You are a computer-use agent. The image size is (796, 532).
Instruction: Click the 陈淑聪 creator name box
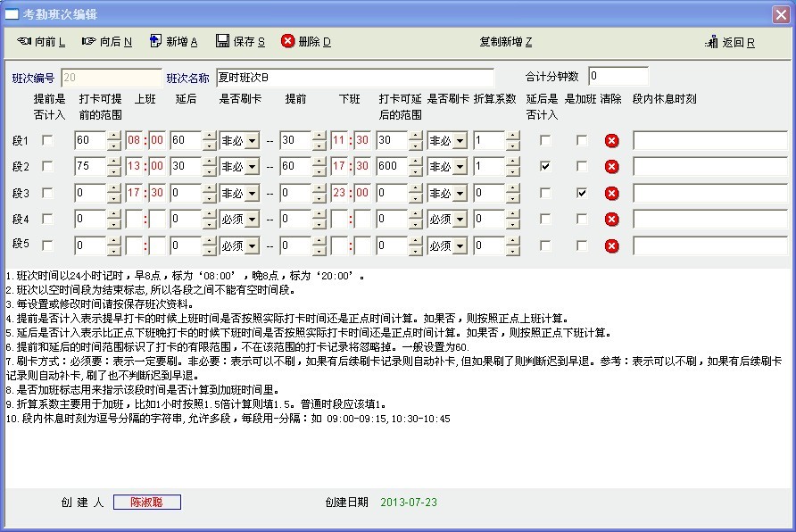[x=147, y=503]
